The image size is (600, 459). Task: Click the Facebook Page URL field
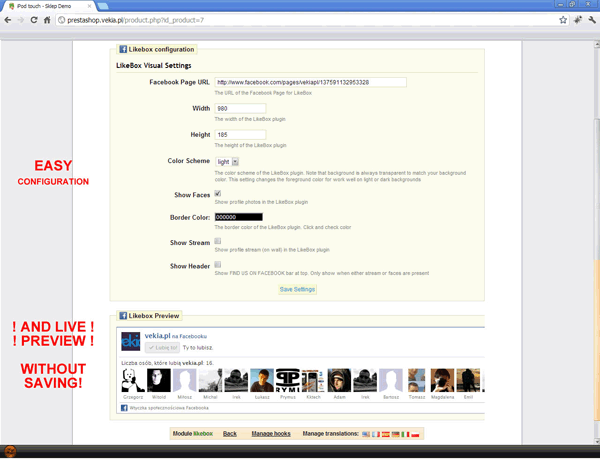pyautogui.click(x=310, y=82)
